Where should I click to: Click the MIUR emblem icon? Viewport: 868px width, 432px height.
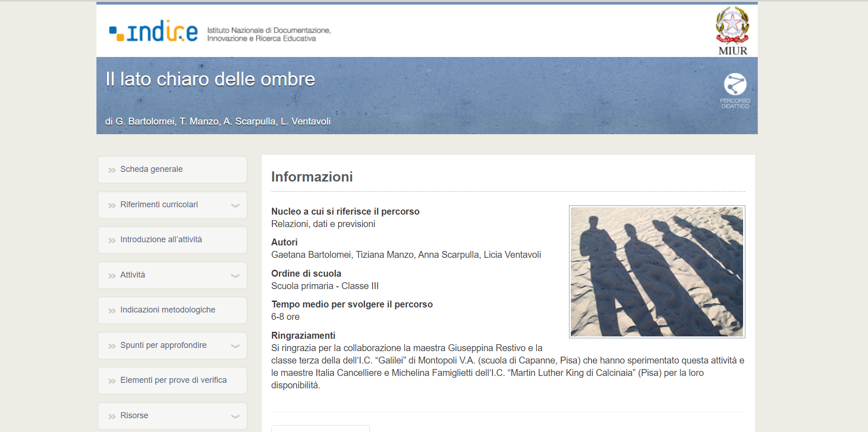click(732, 26)
